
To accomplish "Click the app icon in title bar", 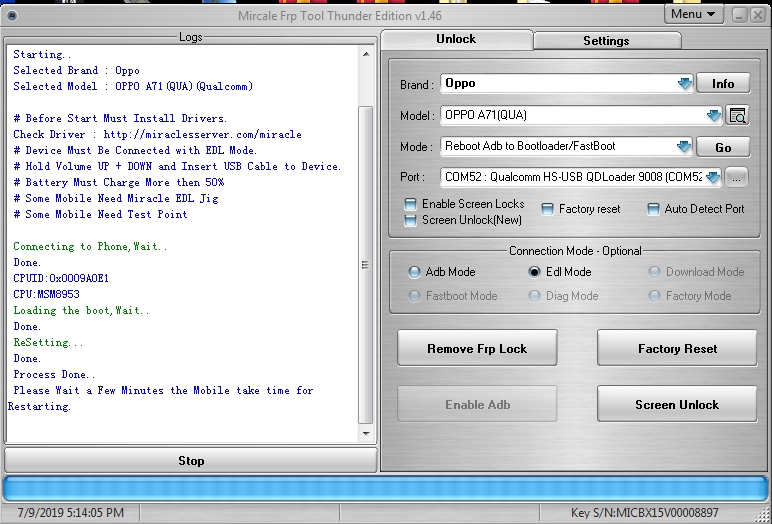I will click(x=12, y=16).
